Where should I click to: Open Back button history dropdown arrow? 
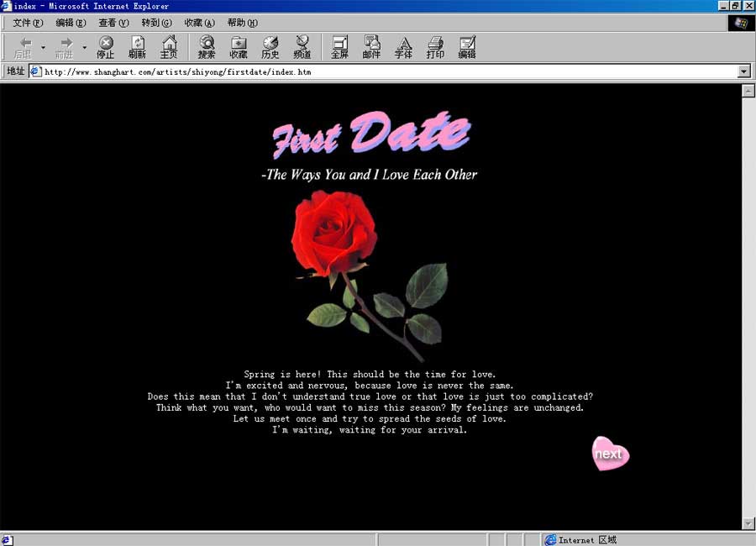pos(43,47)
